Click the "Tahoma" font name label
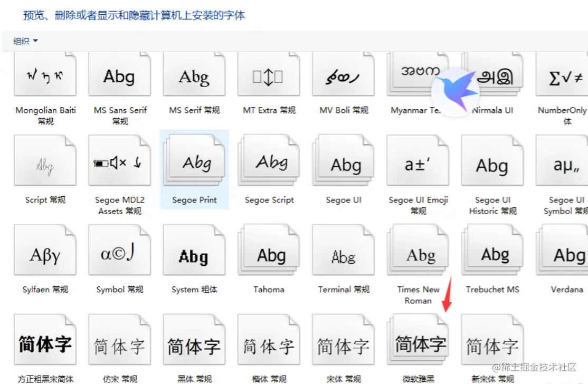 click(269, 290)
